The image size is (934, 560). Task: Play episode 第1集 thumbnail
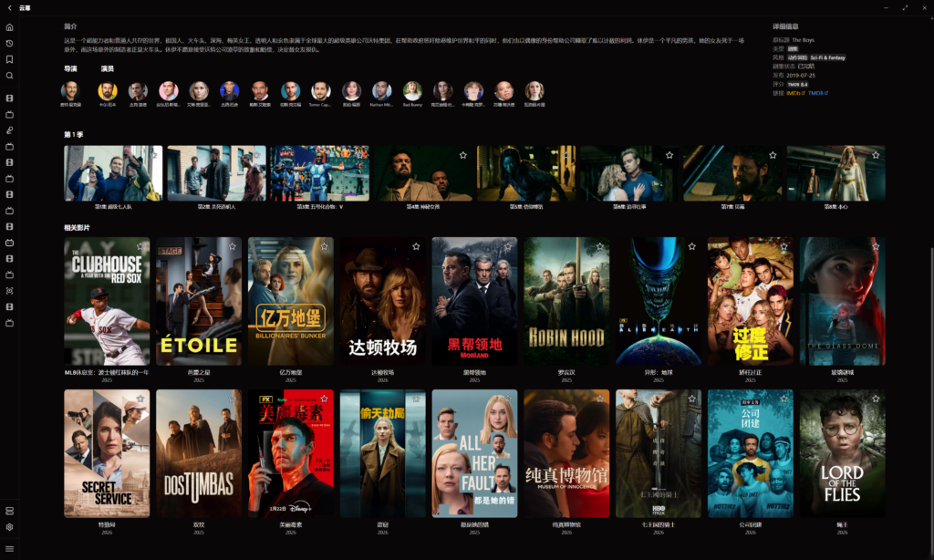pos(113,173)
